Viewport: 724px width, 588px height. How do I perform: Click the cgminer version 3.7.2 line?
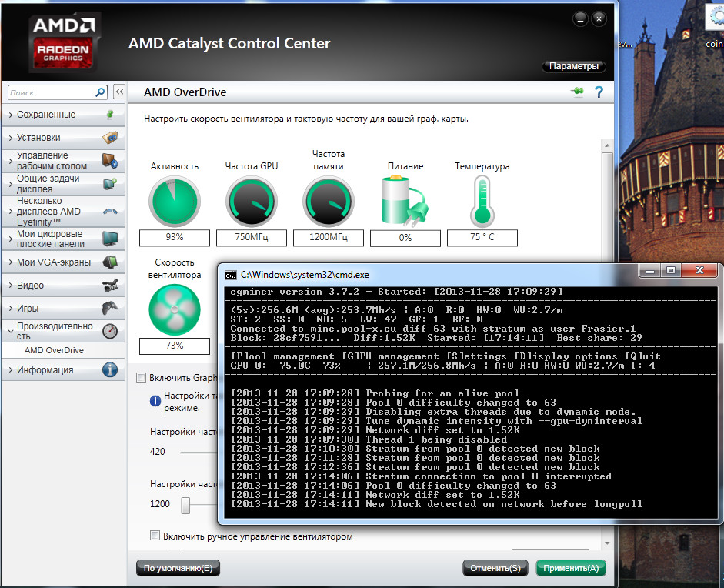396,292
